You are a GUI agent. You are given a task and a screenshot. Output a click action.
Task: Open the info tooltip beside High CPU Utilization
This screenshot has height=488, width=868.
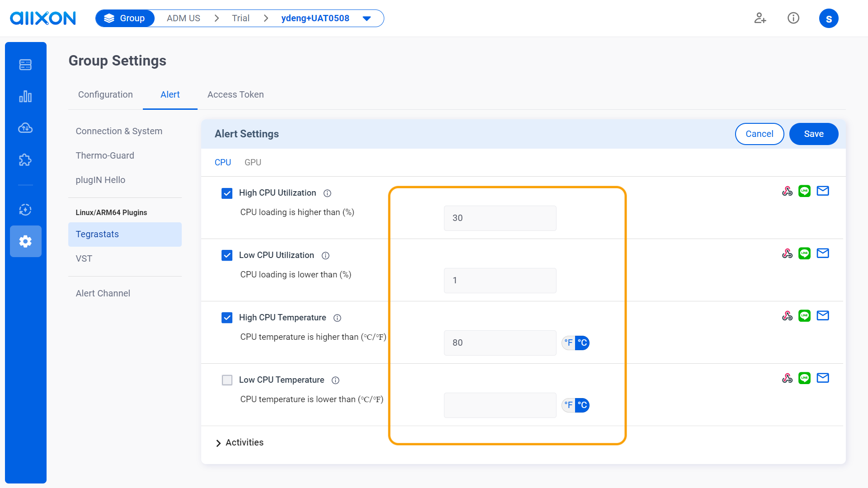[x=327, y=193]
